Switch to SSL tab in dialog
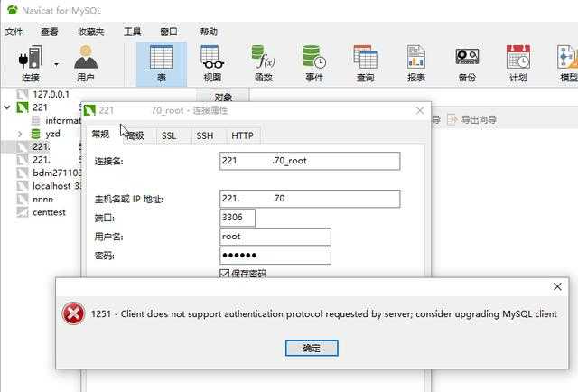The image size is (578, 392). click(x=169, y=135)
